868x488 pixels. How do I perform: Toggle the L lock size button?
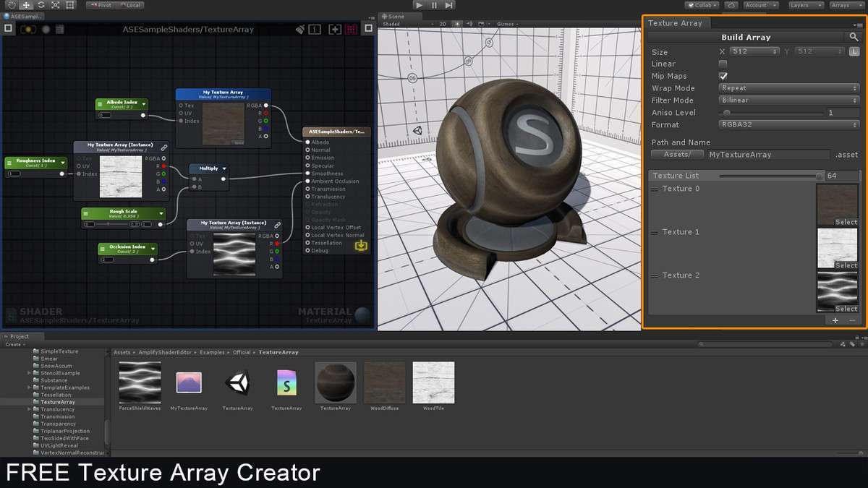(x=854, y=51)
